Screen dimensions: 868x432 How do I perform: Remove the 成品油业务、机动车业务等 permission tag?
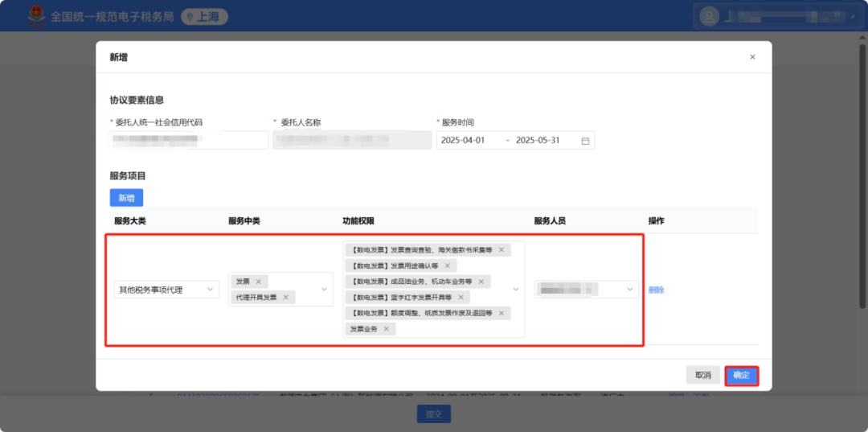click(x=481, y=282)
